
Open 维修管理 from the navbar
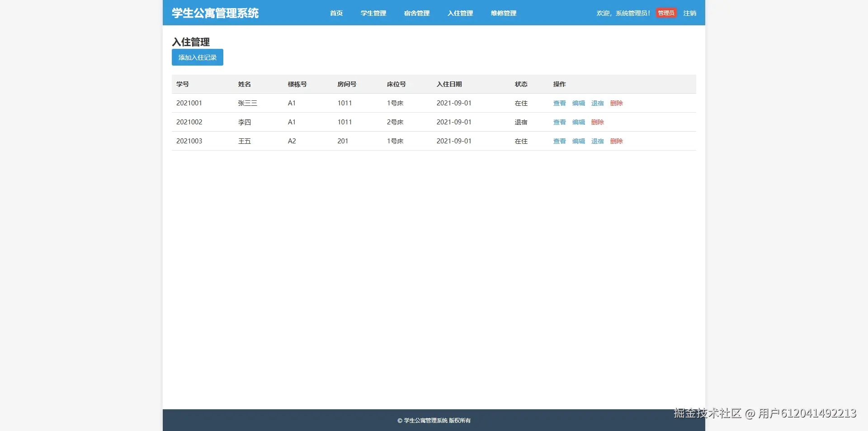pyautogui.click(x=504, y=13)
